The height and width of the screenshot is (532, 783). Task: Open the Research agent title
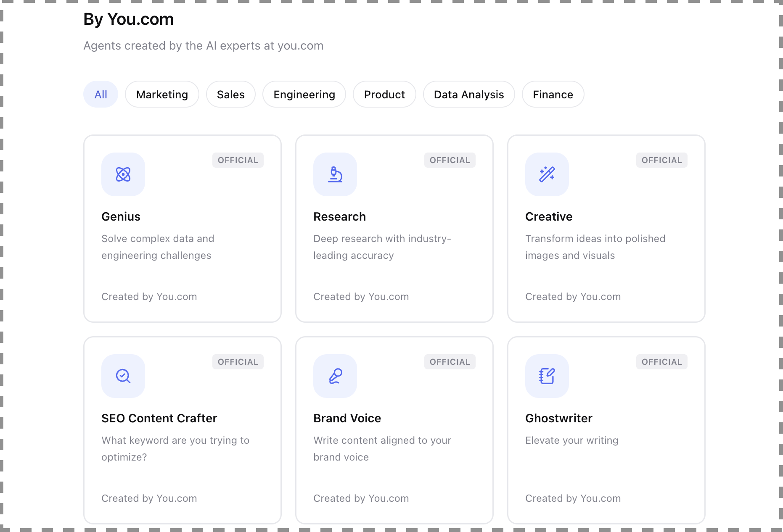click(x=340, y=216)
